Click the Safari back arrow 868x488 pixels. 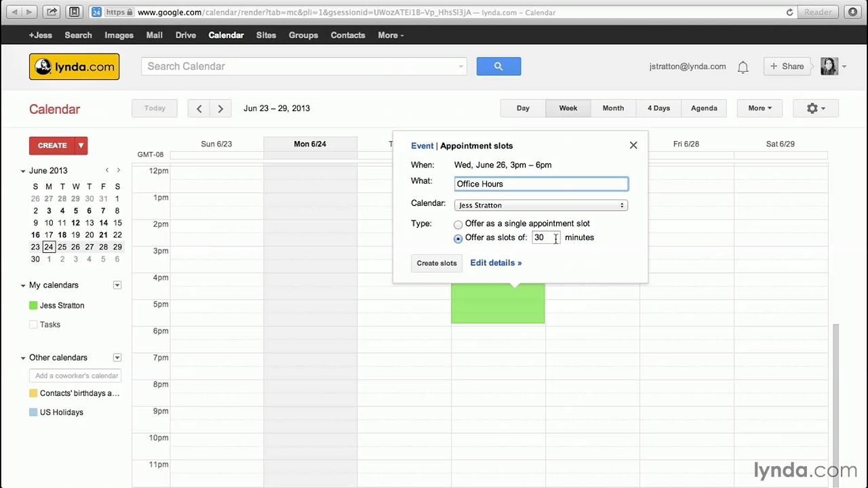13,12
